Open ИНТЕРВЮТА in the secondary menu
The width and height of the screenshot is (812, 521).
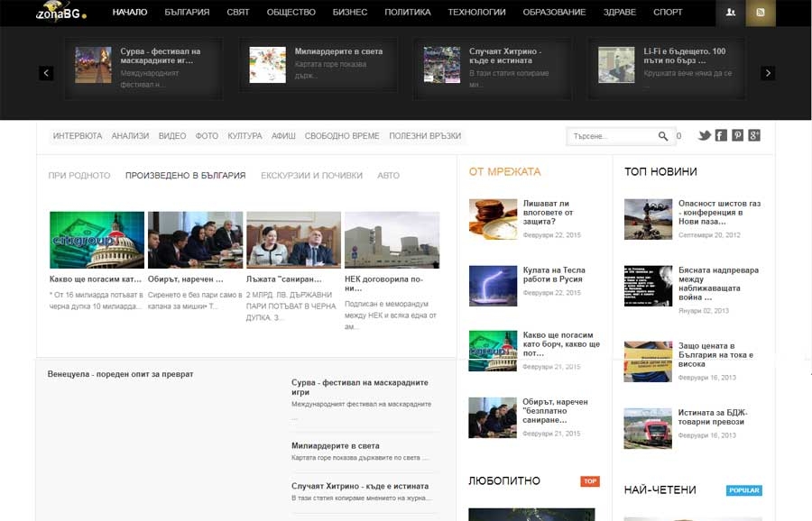click(78, 136)
